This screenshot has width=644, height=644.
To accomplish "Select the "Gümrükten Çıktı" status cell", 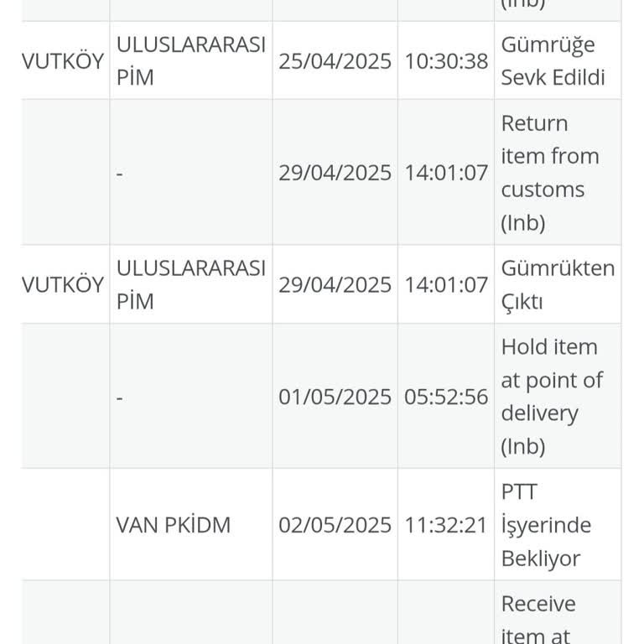I will click(x=558, y=284).
